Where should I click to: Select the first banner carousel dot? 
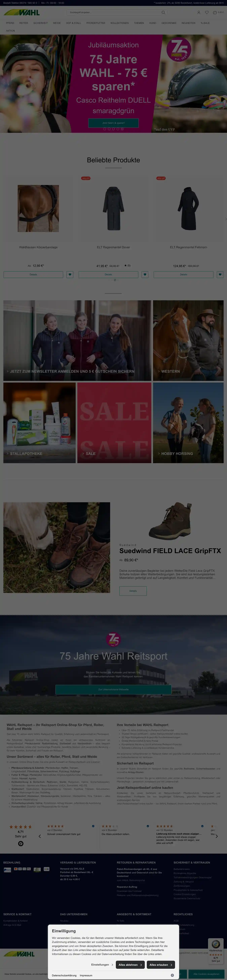point(105,129)
